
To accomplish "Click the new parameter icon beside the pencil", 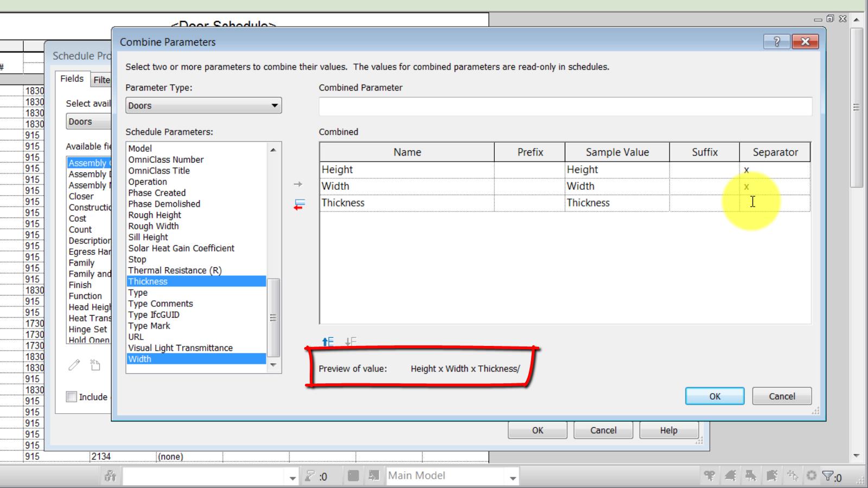I will tap(95, 365).
